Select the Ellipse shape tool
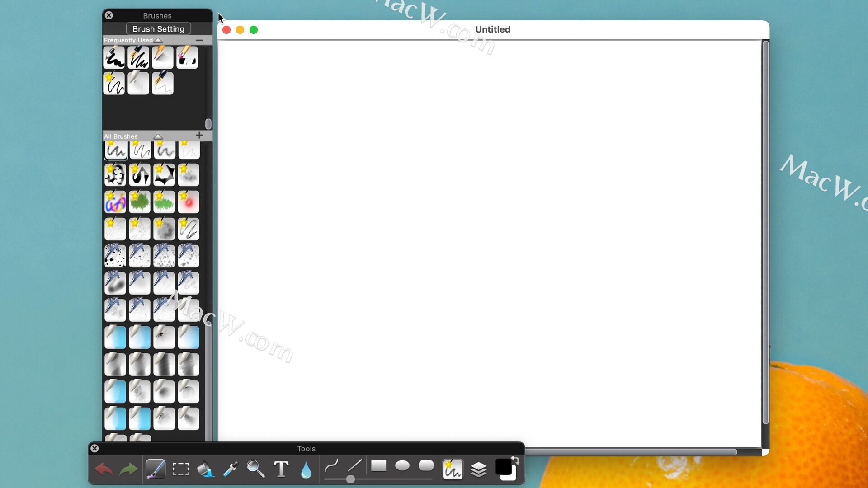The height and width of the screenshot is (488, 868). [x=402, y=465]
